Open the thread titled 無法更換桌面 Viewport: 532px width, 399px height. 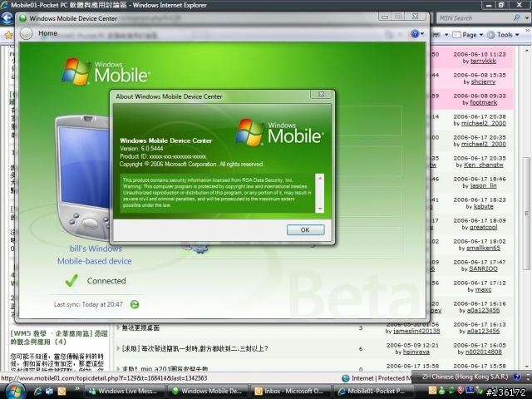[x=140, y=328]
